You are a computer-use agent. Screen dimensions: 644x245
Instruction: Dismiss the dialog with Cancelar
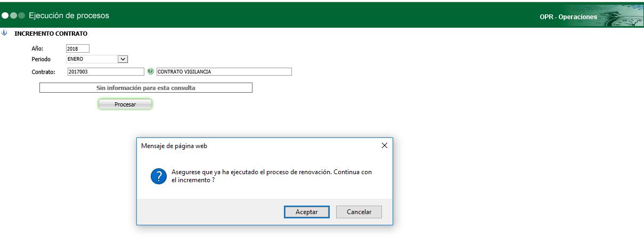(359, 212)
